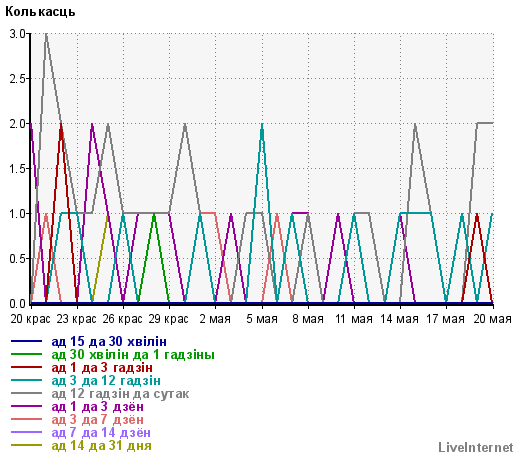Click the gray legend line swatch

26,393
